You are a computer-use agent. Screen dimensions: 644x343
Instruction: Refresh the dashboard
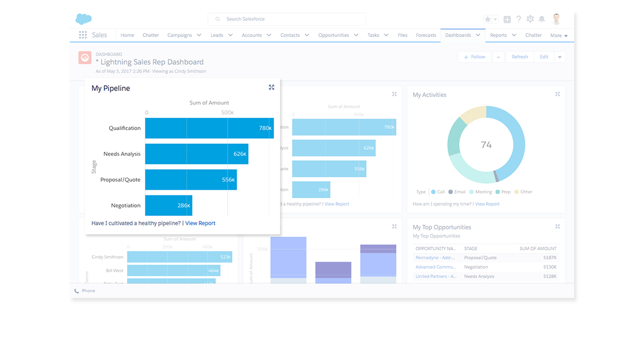(519, 57)
